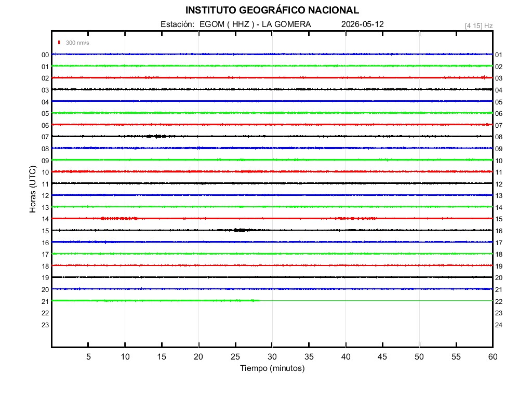
Task: Click the 45 minute tick label
Action: 382,356
